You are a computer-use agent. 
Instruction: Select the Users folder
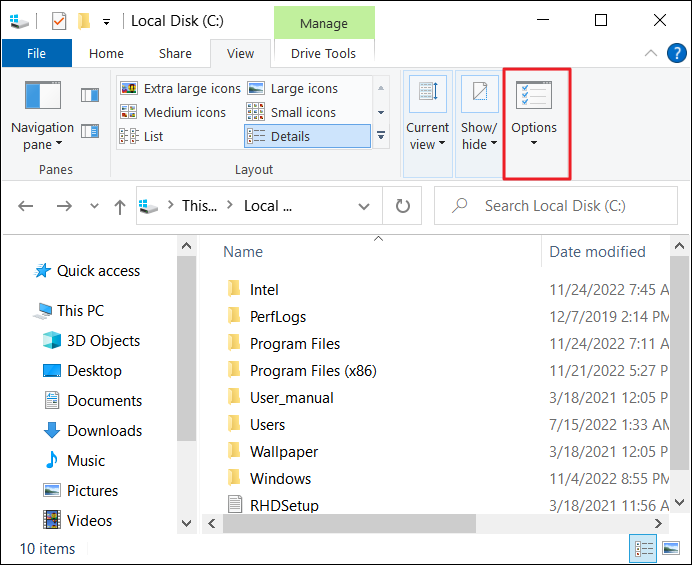pos(256,425)
